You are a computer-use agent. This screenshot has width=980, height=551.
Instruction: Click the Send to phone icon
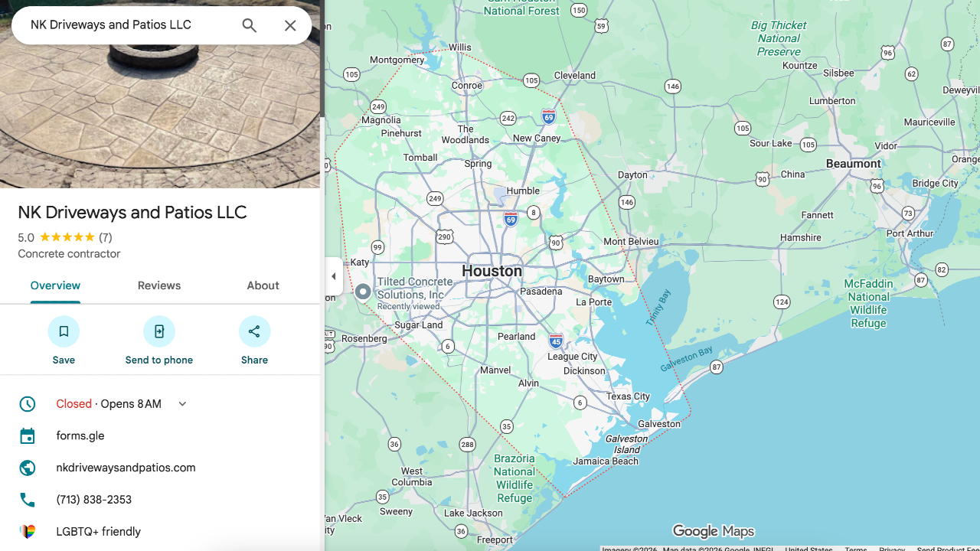point(159,331)
